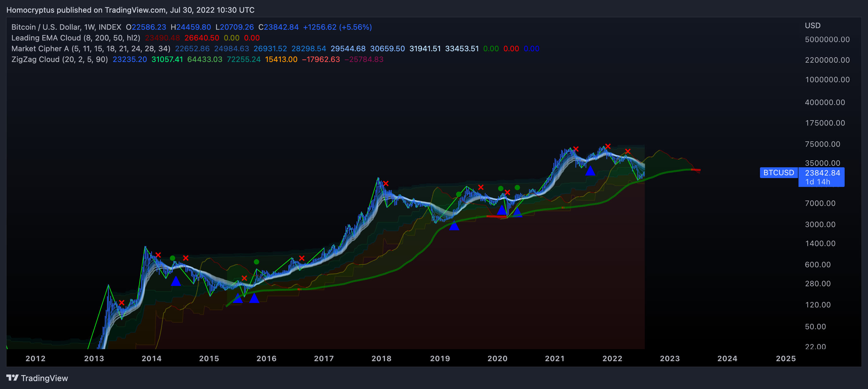The width and height of the screenshot is (868, 389).
Task: Click the red X marker near 2013 start
Action: (x=122, y=303)
